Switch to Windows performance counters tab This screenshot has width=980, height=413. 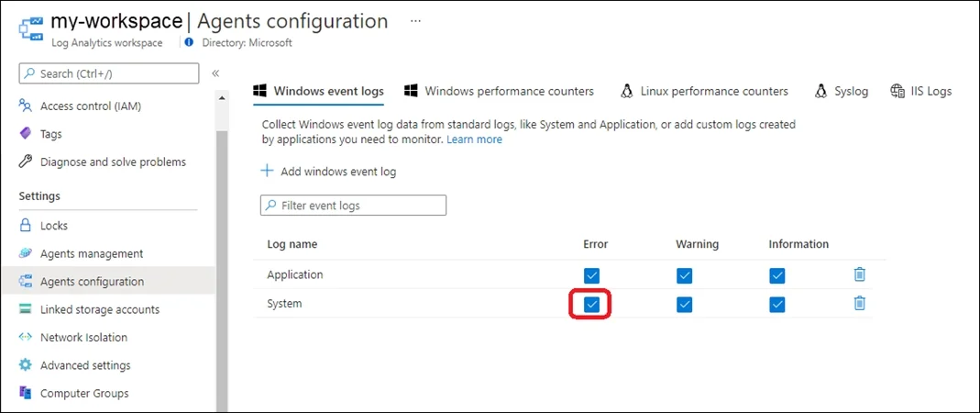pyautogui.click(x=499, y=92)
